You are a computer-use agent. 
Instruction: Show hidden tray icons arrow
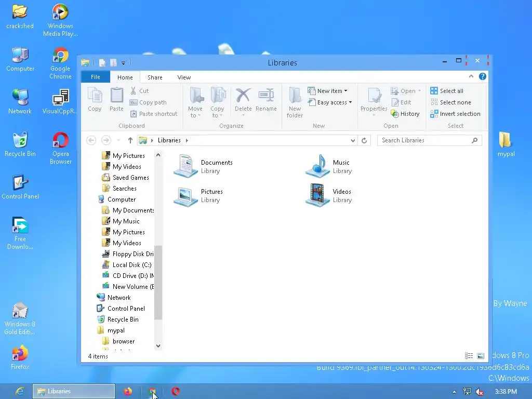coord(454,392)
